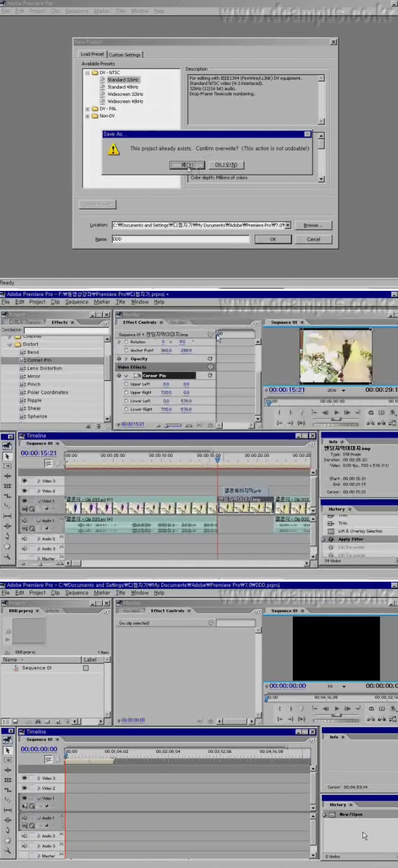Image resolution: width=398 pixels, height=868 pixels.
Task: Hide Video 3 track in middle window timeline
Action: (x=25, y=481)
